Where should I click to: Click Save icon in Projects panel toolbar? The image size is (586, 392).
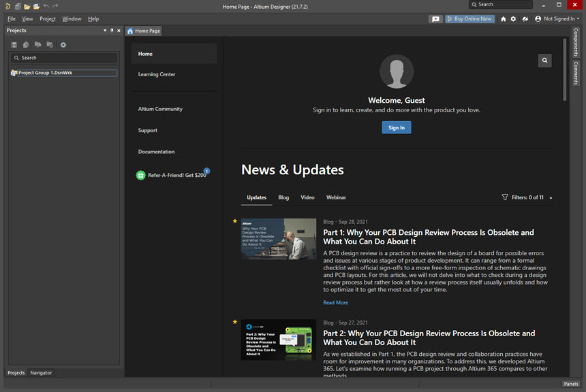pos(14,45)
